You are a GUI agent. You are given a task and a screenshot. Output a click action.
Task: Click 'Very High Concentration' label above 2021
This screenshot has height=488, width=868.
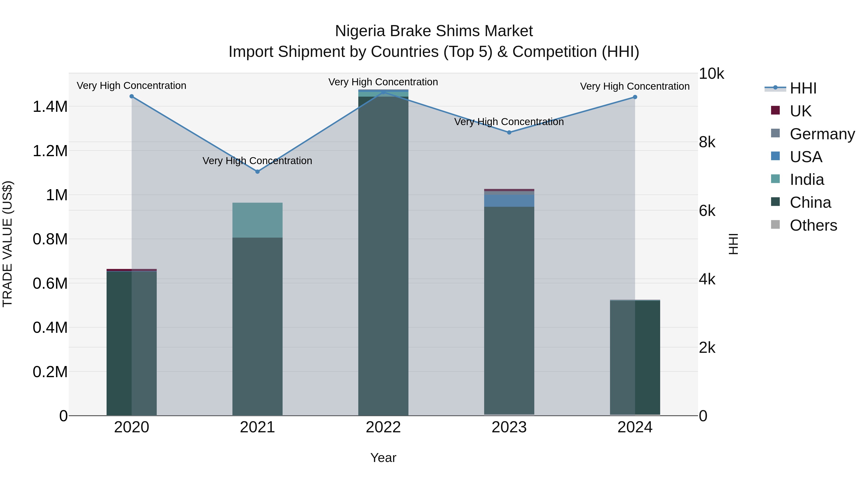258,161
